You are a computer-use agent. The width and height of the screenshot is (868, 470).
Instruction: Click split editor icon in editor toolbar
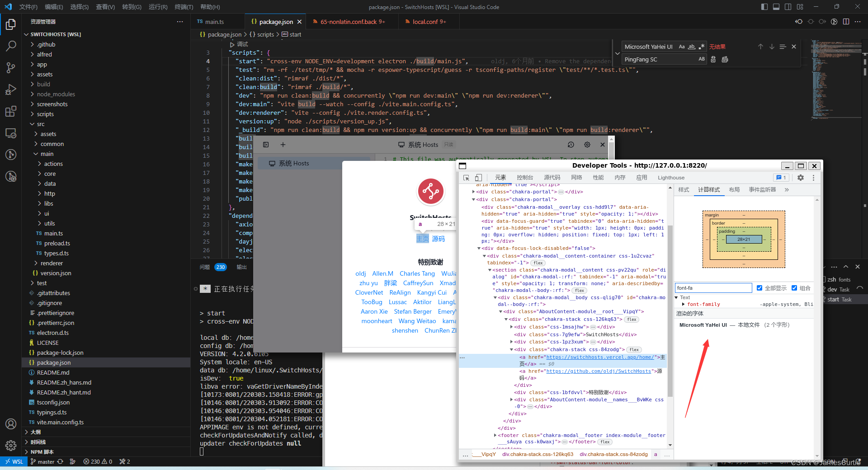click(x=846, y=22)
